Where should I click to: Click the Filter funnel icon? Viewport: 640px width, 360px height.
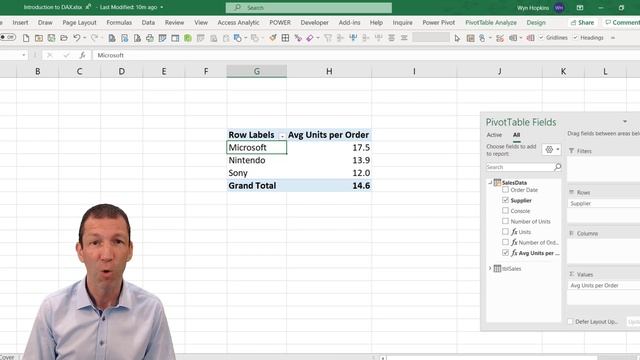tap(328, 38)
